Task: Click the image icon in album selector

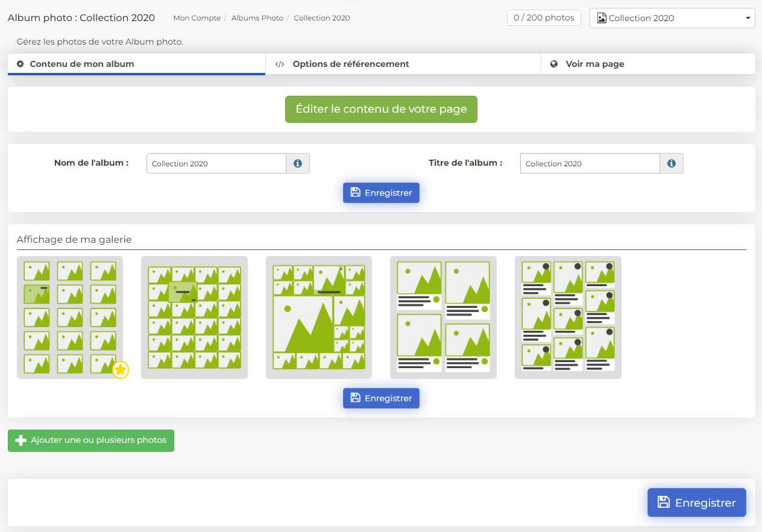Action: (x=602, y=18)
